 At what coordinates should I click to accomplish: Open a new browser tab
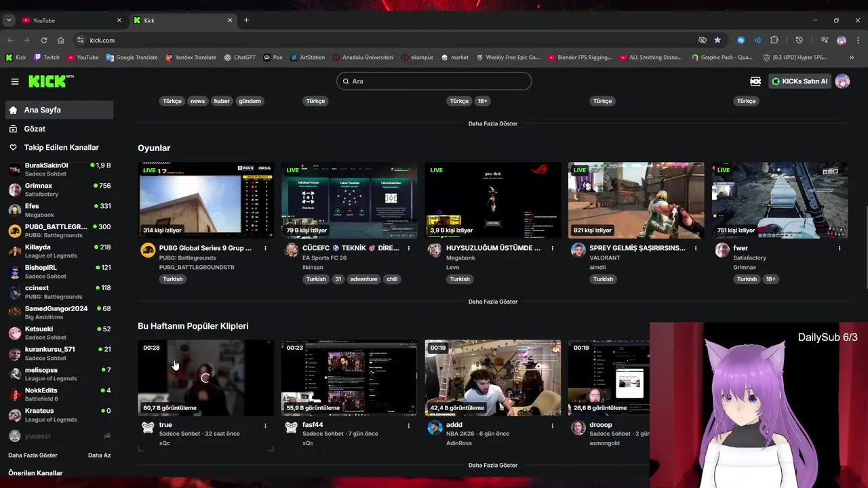pyautogui.click(x=246, y=20)
